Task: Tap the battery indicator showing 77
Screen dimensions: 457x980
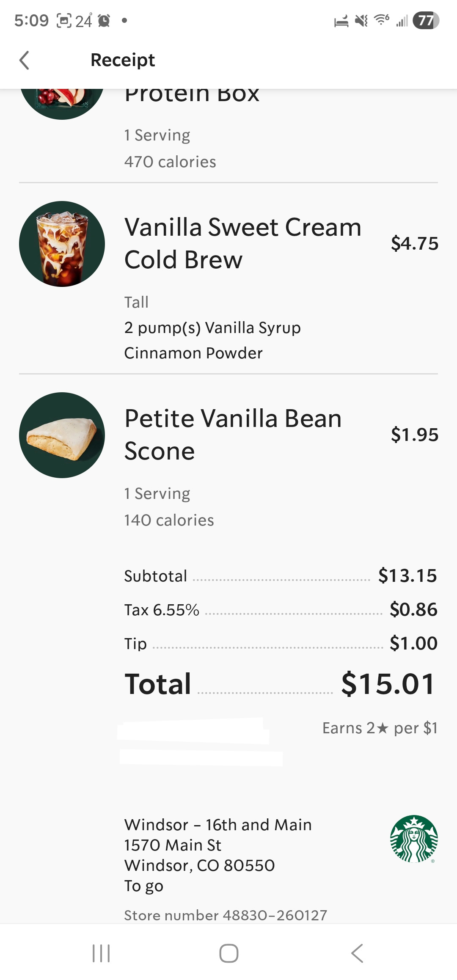Action: point(426,20)
